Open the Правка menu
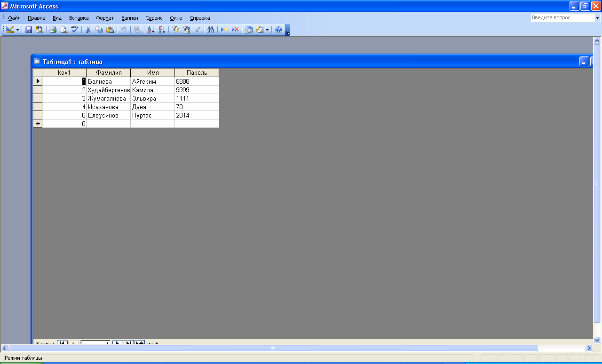602x364 pixels. coord(37,18)
